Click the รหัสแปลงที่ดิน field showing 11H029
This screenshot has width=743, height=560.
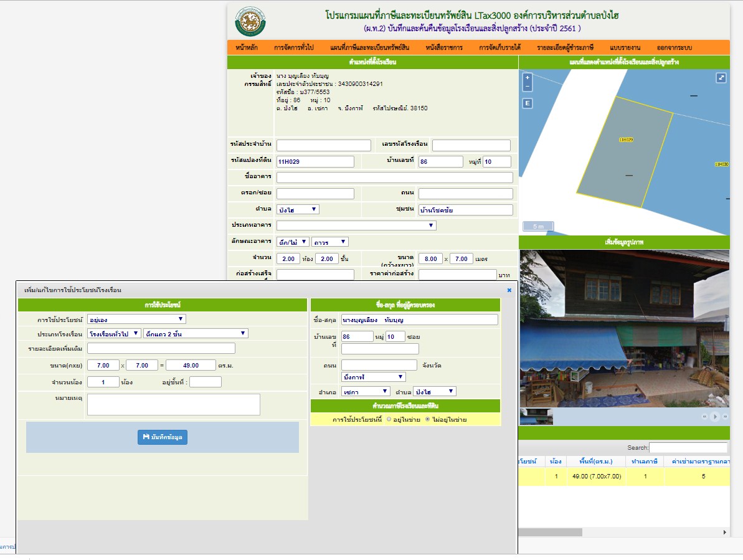coord(315,161)
